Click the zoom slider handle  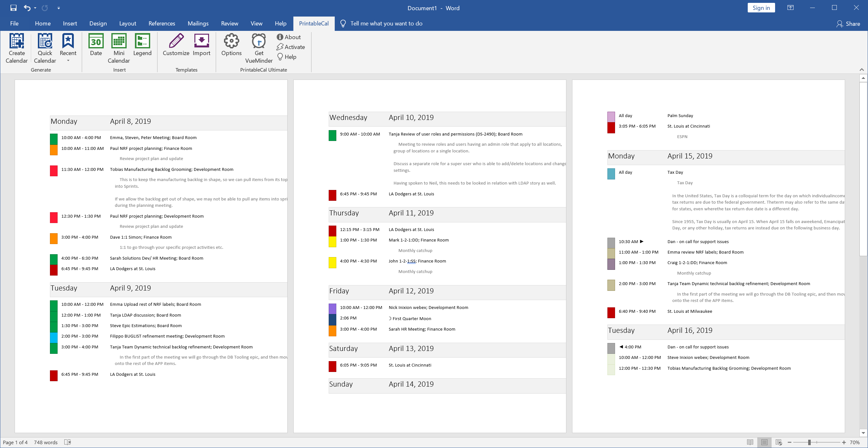(x=809, y=442)
